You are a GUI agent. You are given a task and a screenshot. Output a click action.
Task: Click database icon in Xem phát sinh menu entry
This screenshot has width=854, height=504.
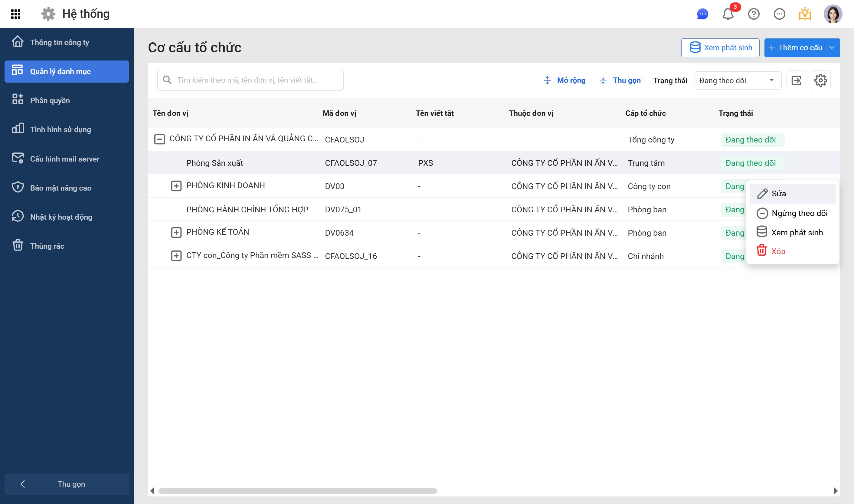[x=762, y=232]
